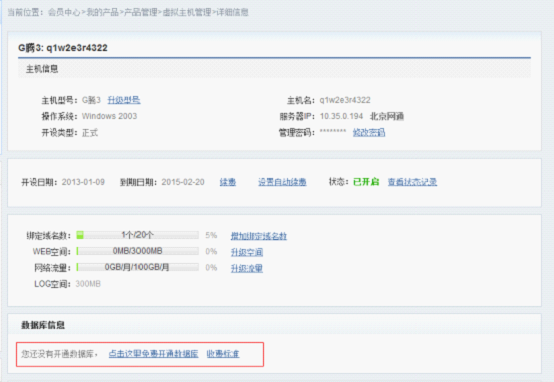
Task: Select the 北京网通 network location text
Action: (387, 116)
